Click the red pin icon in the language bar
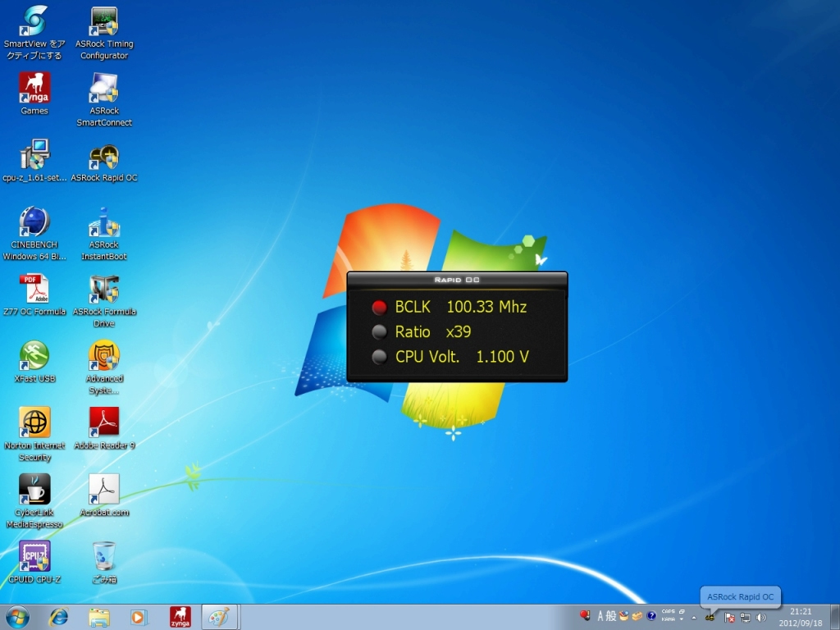The height and width of the screenshot is (630, 840). [584, 615]
